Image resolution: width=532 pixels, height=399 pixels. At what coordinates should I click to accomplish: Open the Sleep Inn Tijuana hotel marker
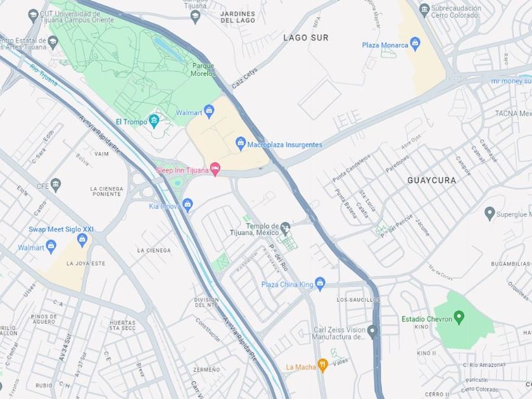pos(215,169)
